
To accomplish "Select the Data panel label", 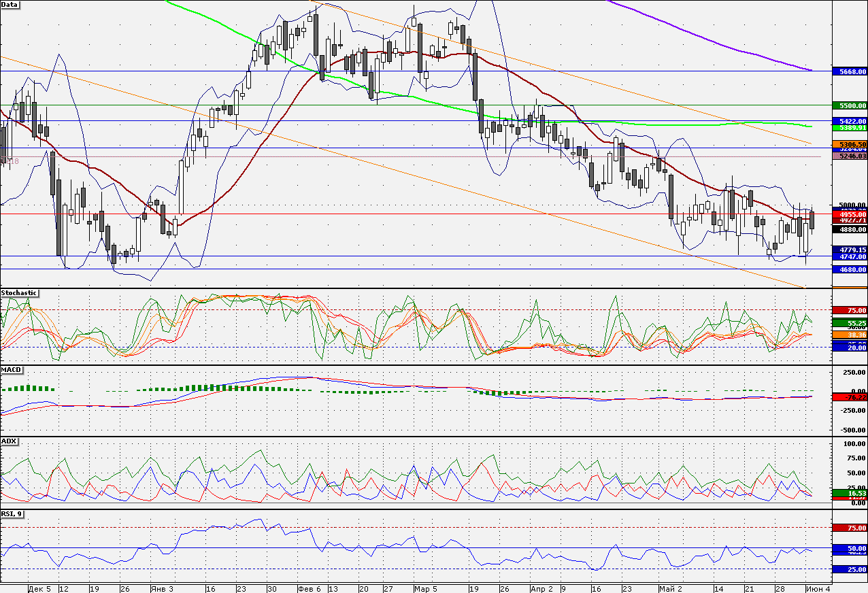I will coord(10,4).
